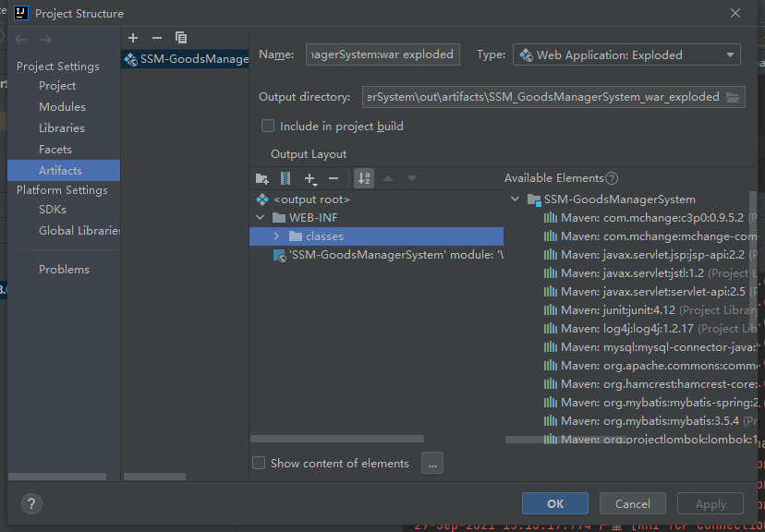Open the Facets settings page
The height and width of the screenshot is (532, 765).
[x=55, y=150]
